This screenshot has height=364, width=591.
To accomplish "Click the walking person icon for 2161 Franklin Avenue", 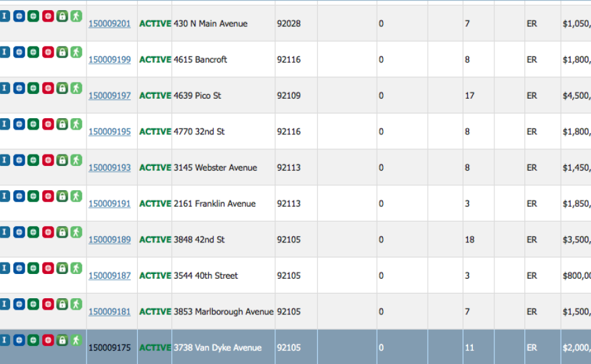I will coord(76,196).
